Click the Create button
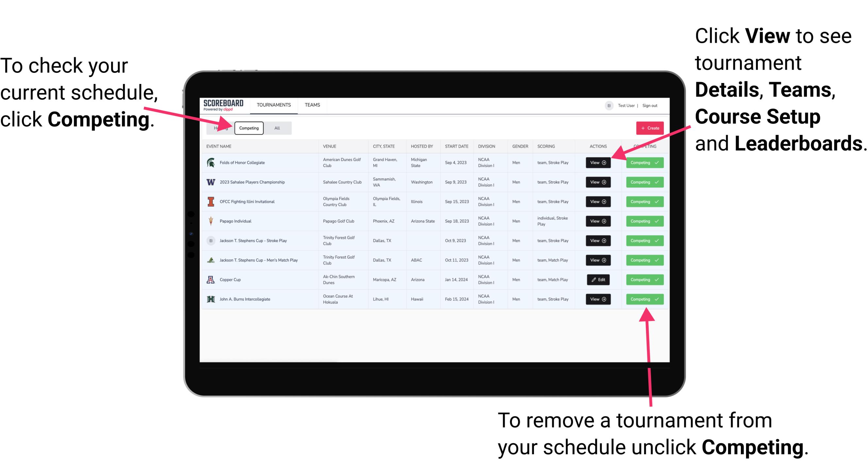868x467 pixels. pyautogui.click(x=650, y=127)
